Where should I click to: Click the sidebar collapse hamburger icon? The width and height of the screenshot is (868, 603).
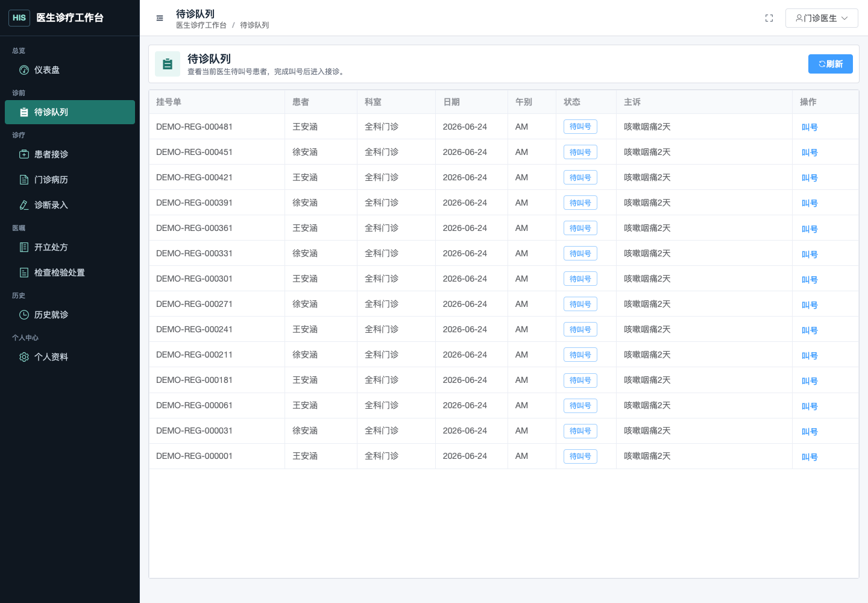pos(160,18)
